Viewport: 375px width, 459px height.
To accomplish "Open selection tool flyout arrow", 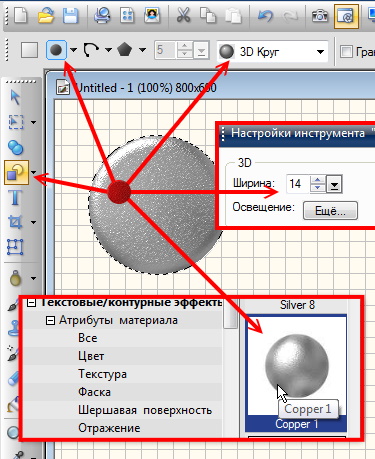I will tap(33, 122).
